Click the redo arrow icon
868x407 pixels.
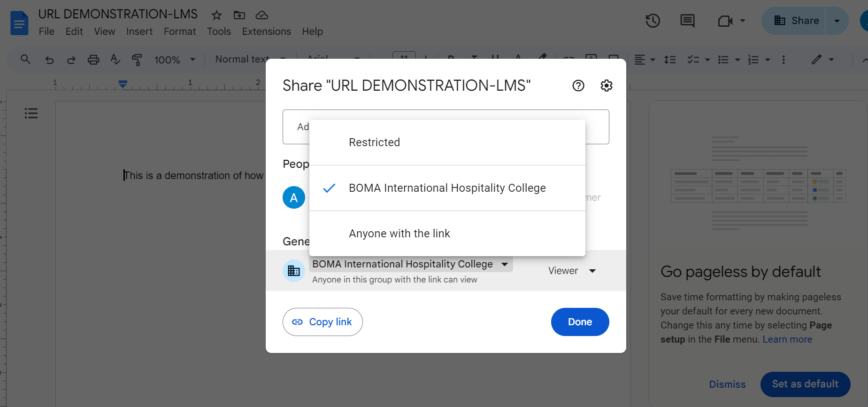(x=71, y=60)
